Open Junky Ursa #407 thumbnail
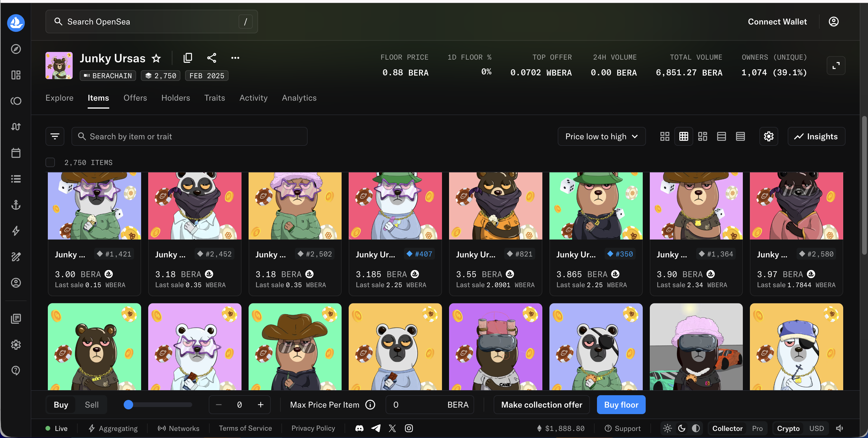868x438 pixels. click(x=395, y=206)
